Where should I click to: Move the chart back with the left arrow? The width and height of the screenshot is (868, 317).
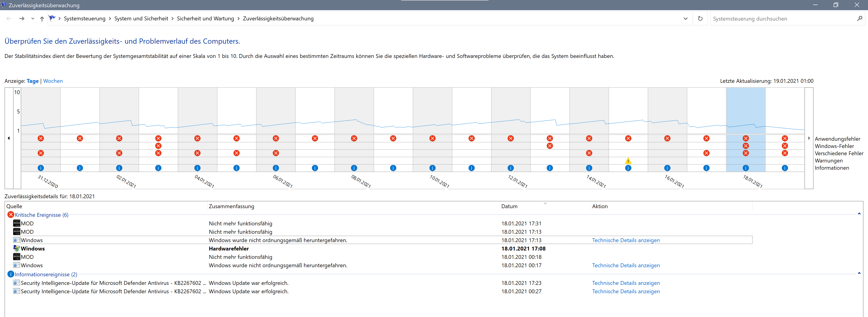point(9,138)
